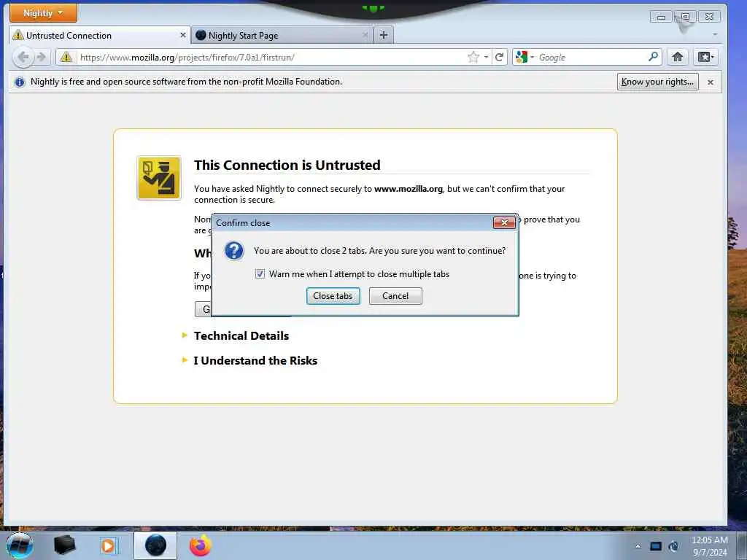Click the untrusted connection officer icon
This screenshot has height=560, width=747.
[x=159, y=178]
